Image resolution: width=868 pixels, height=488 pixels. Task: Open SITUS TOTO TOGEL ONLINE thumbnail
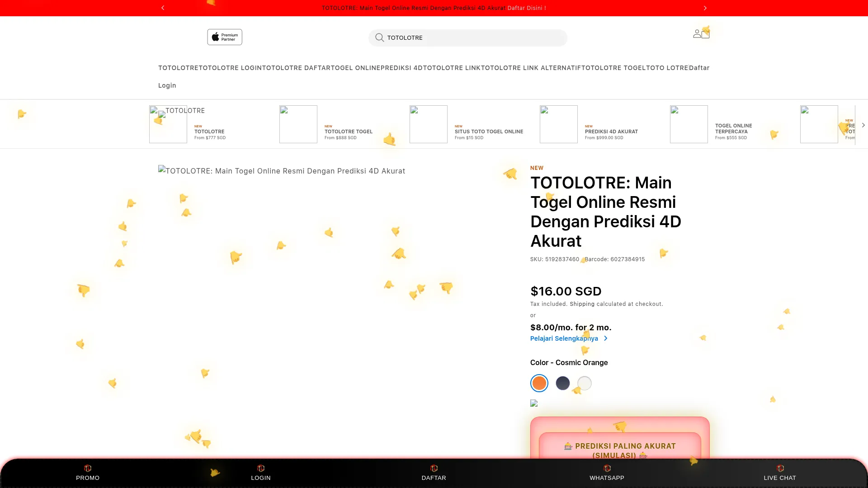coord(429,124)
